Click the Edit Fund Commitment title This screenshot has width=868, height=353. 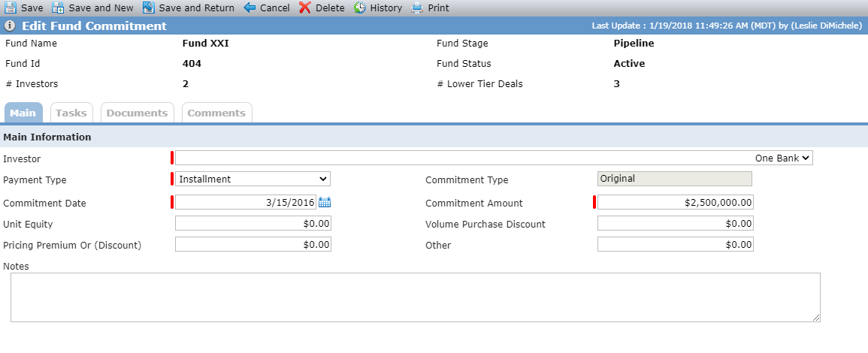[x=94, y=26]
